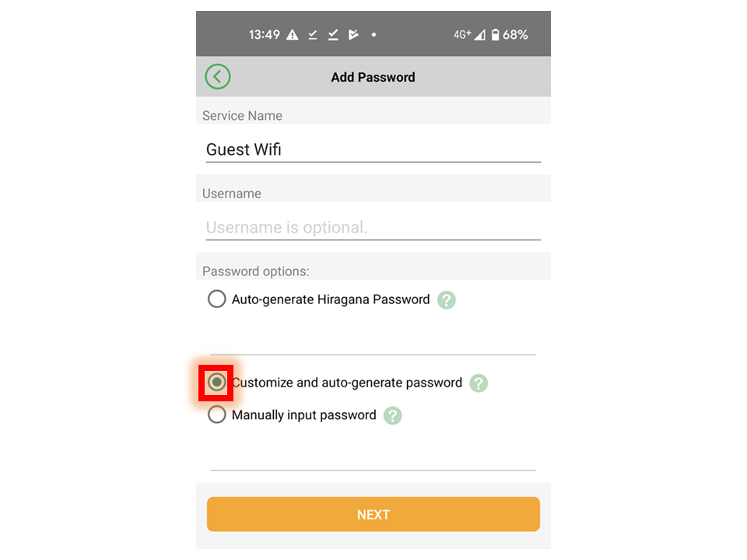
Task: Open help for customize auto-generate password
Action: click(x=479, y=383)
